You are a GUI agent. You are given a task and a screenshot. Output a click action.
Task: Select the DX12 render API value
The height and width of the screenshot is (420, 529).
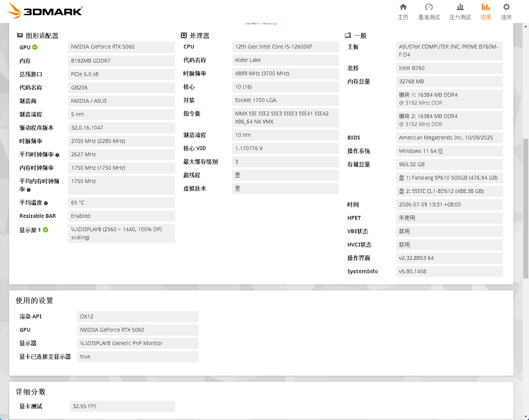click(x=138, y=316)
